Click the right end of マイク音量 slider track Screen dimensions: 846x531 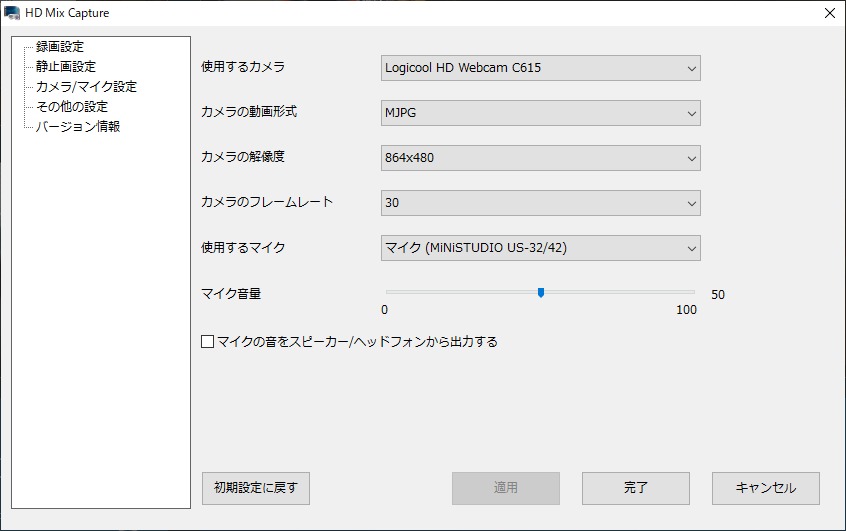coord(692,292)
